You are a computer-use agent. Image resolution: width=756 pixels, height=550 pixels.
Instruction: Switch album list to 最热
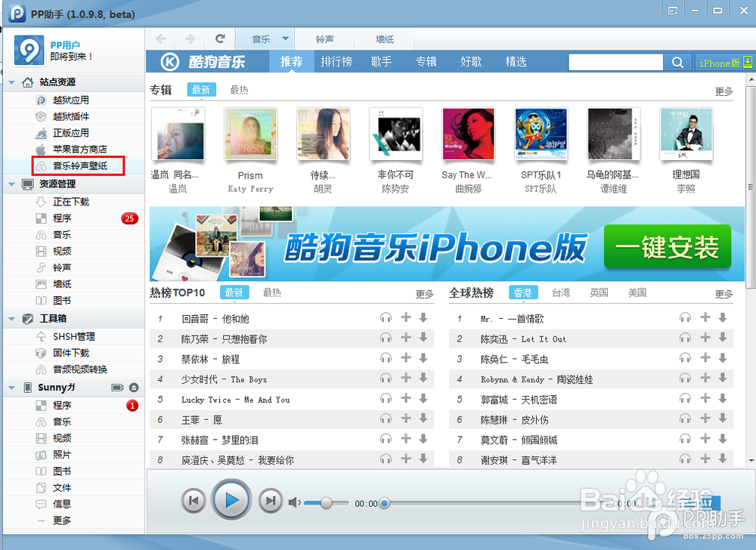[239, 90]
